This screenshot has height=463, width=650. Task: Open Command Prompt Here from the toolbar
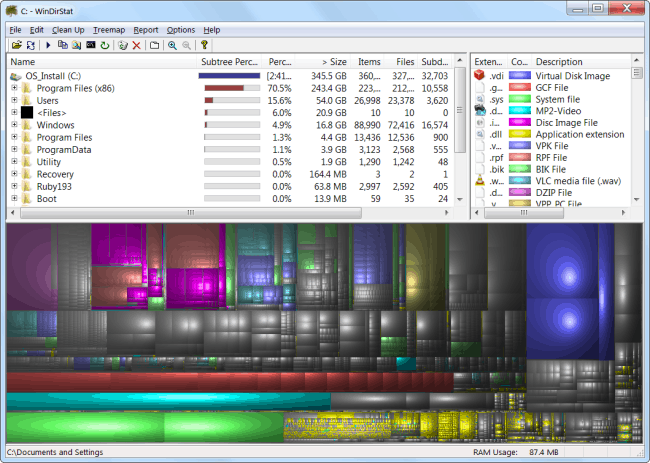click(x=91, y=45)
